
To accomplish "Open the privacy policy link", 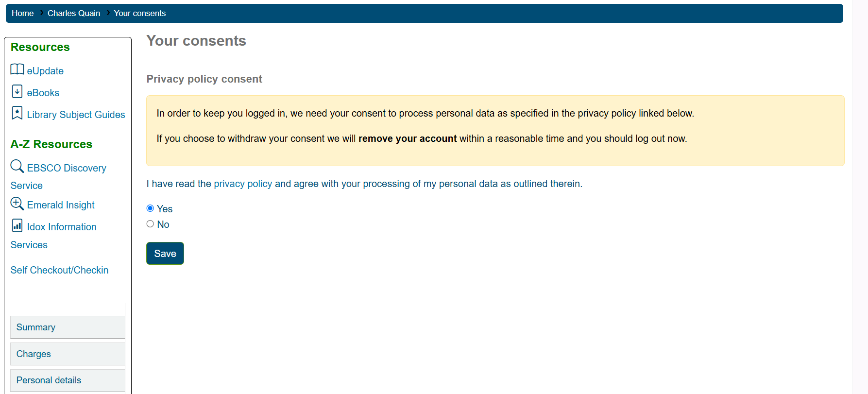I will pyautogui.click(x=243, y=184).
